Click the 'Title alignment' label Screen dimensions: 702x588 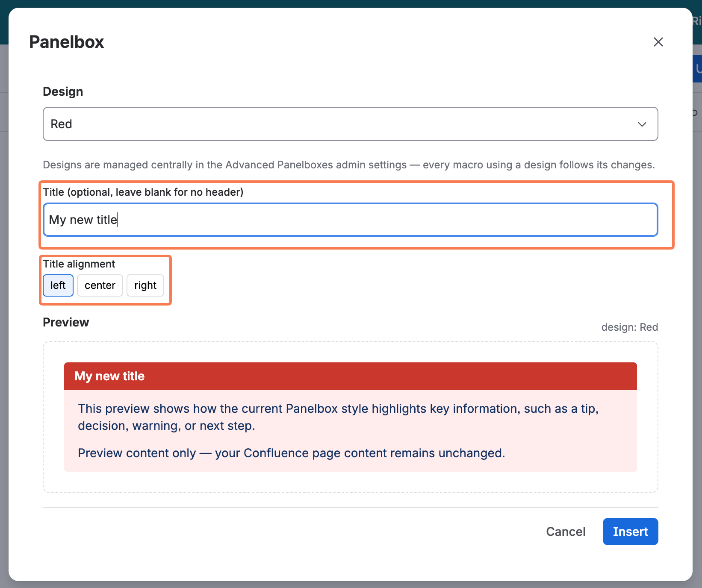[x=79, y=264]
